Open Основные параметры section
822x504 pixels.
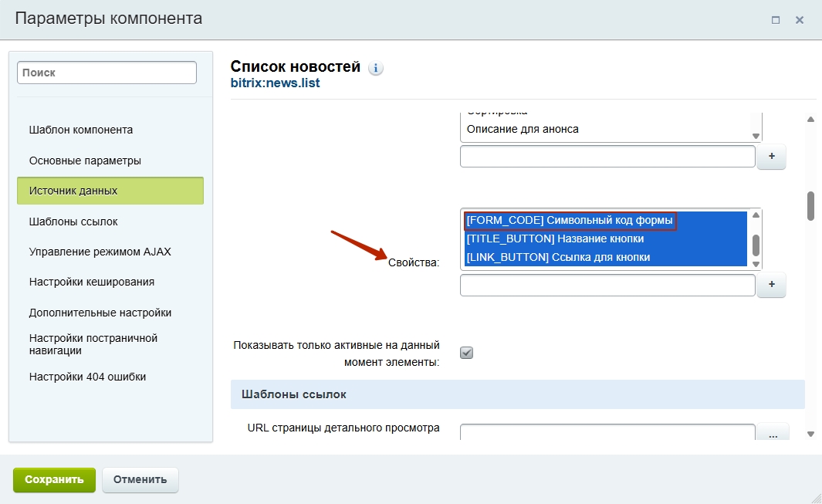(x=85, y=161)
